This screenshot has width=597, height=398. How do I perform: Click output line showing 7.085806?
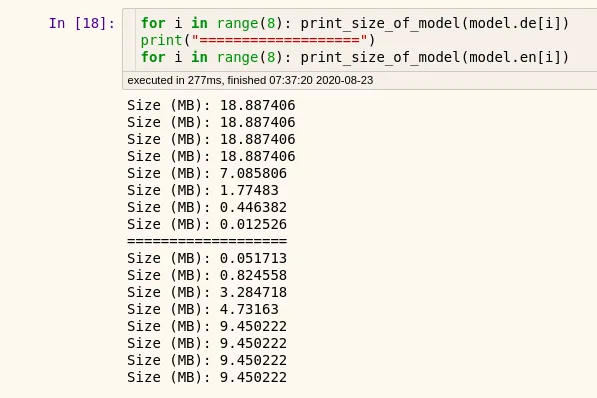click(x=207, y=173)
